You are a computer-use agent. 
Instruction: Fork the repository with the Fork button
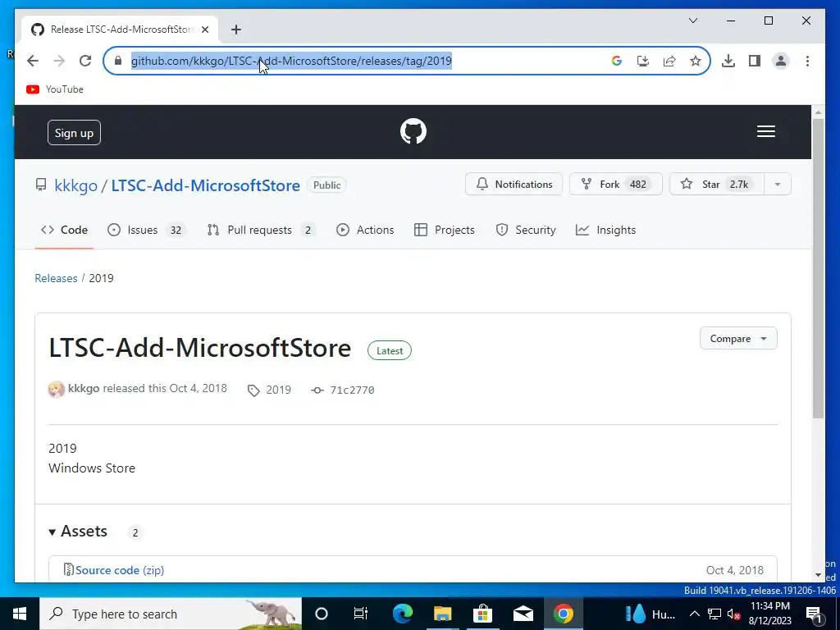tap(615, 185)
